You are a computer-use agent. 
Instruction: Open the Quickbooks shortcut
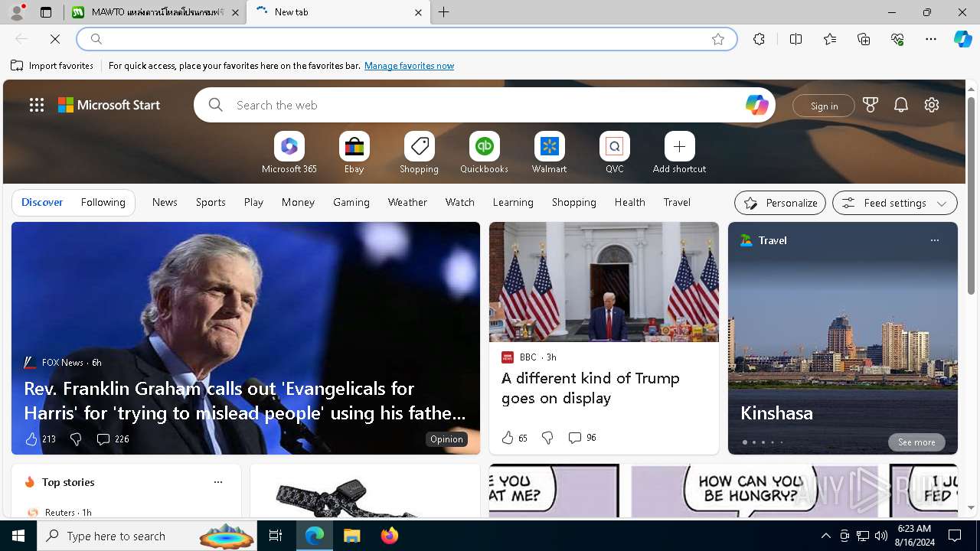click(x=484, y=153)
